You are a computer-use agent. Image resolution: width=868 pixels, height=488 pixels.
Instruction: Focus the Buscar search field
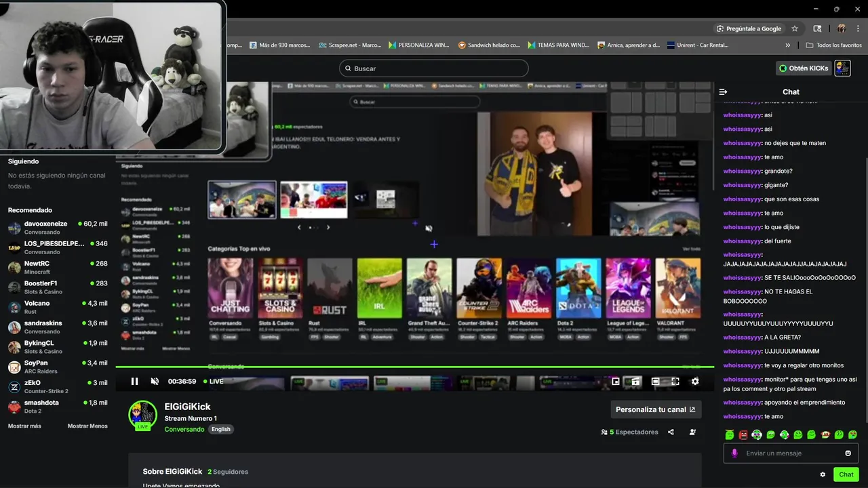pos(433,68)
